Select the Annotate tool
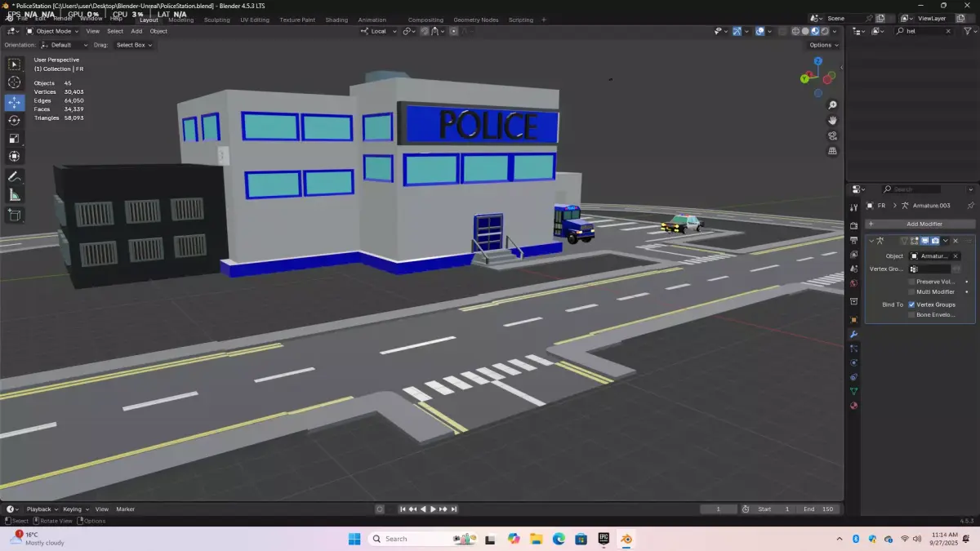This screenshot has width=980, height=551. point(14,176)
